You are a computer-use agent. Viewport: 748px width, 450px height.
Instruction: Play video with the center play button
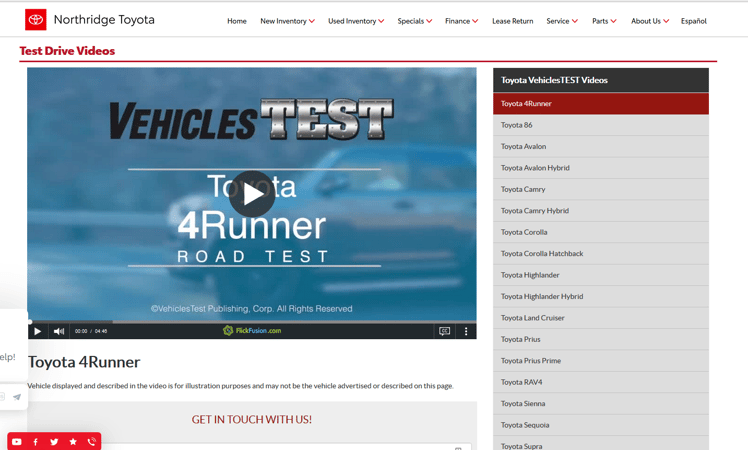252,194
